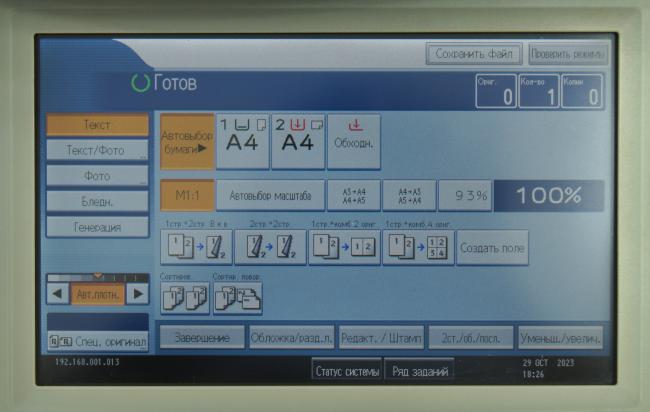
Task: Tap Сохранить файл button
Action: coord(474,54)
